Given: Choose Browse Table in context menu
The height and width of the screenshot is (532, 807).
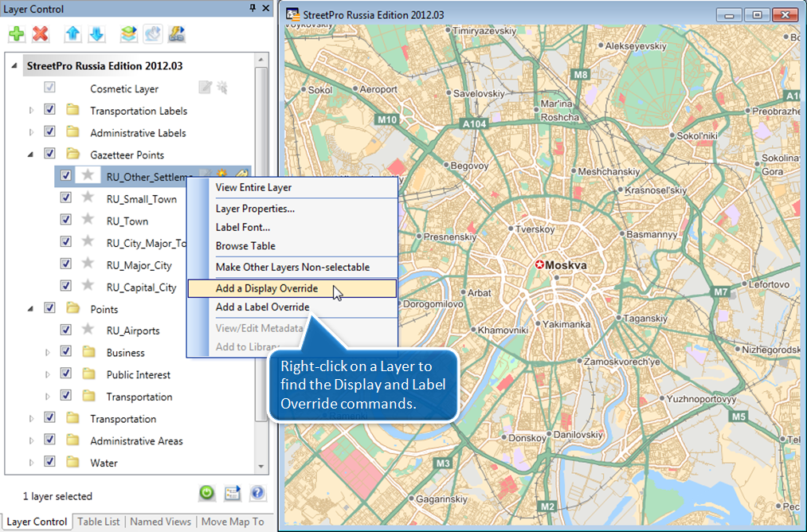Looking at the screenshot, I should tap(292, 246).
